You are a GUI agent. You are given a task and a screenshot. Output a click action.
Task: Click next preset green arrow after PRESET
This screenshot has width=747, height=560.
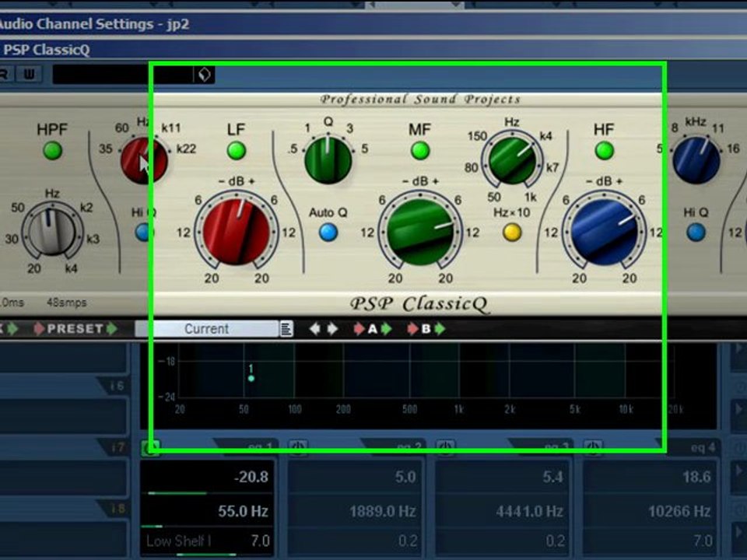[x=112, y=328]
